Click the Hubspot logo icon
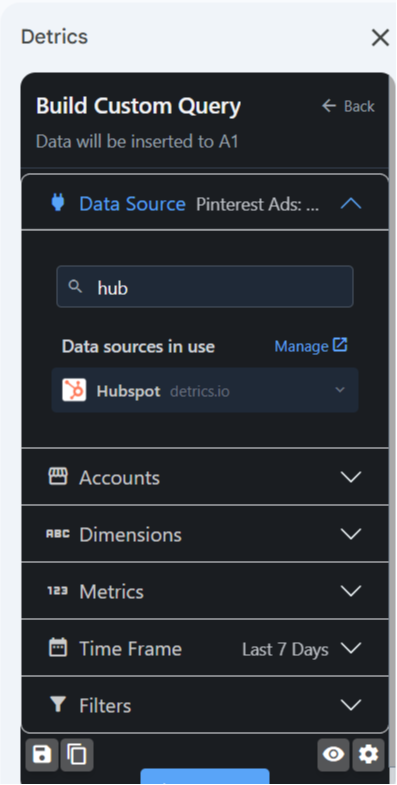Viewport: 397px width, 785px height. 74,390
